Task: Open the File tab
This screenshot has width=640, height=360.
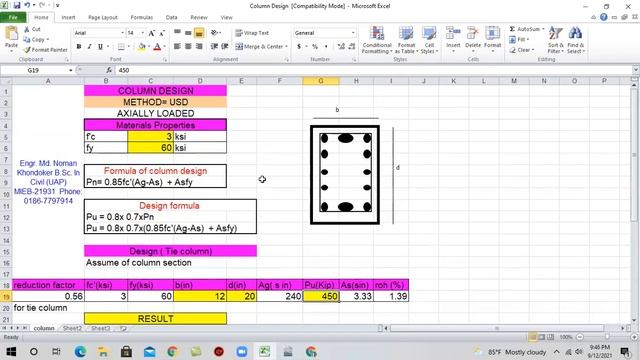Action: 13,17
